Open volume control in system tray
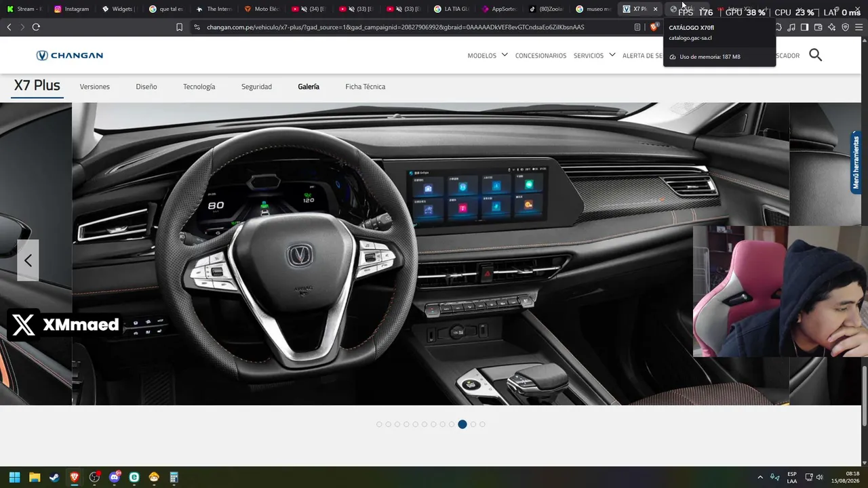 tap(819, 477)
